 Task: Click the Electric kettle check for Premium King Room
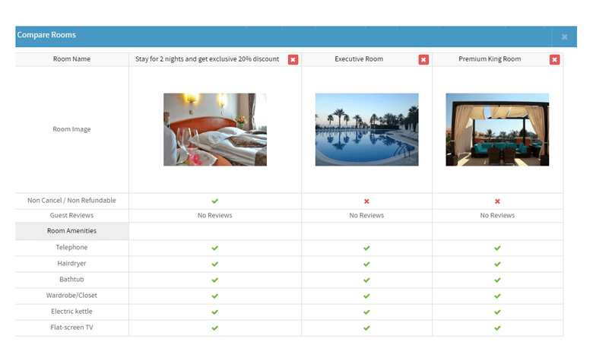point(497,312)
